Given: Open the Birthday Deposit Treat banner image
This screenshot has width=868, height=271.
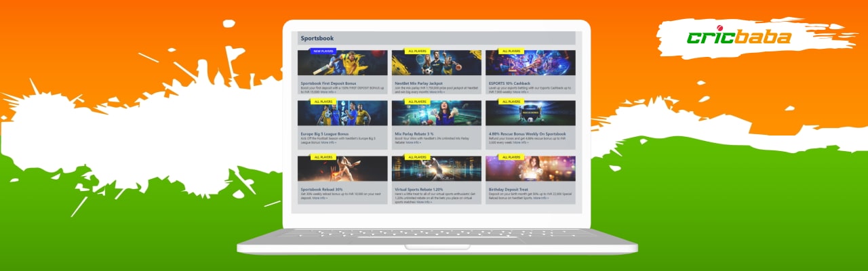Looking at the screenshot, I should pyautogui.click(x=530, y=169).
